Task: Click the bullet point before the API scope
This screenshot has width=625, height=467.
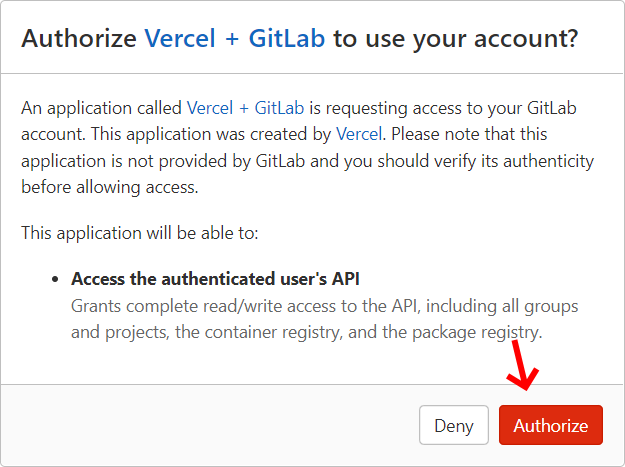Action: [55, 279]
